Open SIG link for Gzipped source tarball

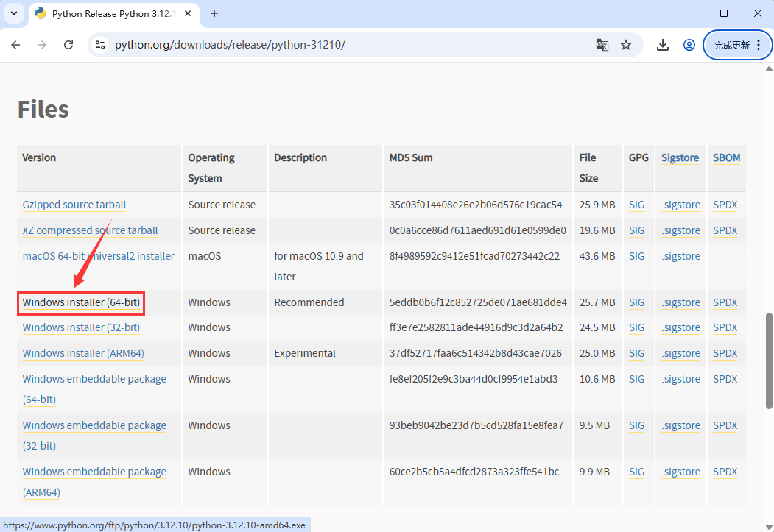pos(636,205)
